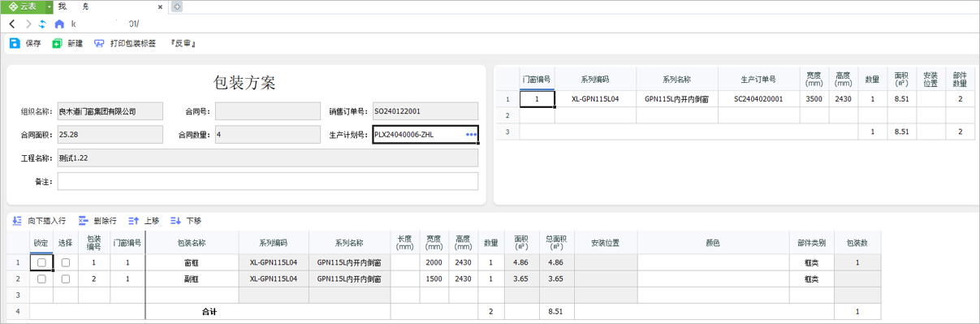Click width cell 3500
The image size is (980, 324).
(814, 99)
